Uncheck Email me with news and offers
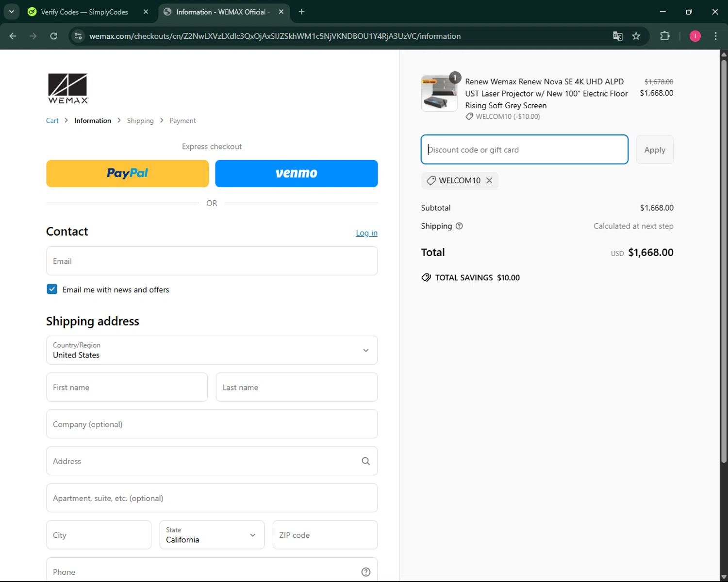Image resolution: width=728 pixels, height=582 pixels. 52,289
